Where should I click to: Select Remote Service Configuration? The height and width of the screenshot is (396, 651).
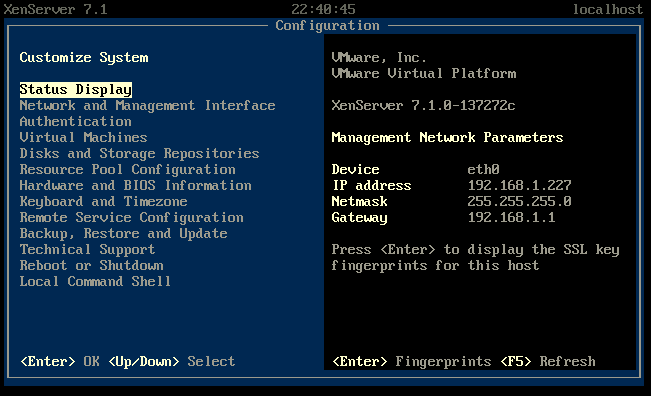pyautogui.click(x=132, y=218)
